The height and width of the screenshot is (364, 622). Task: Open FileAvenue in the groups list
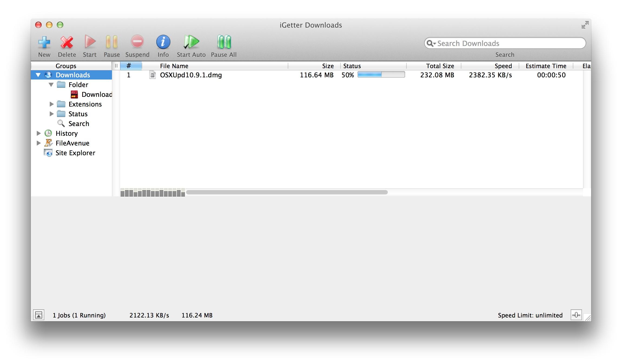tap(72, 143)
